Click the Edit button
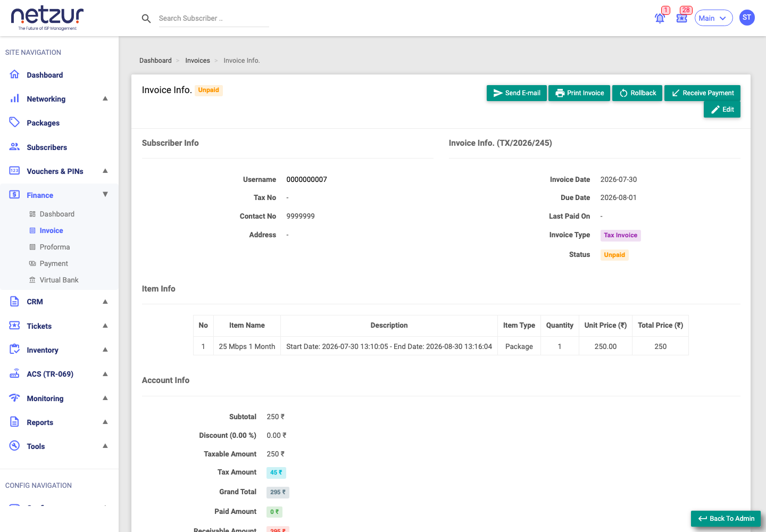The height and width of the screenshot is (532, 766). pyautogui.click(x=722, y=110)
